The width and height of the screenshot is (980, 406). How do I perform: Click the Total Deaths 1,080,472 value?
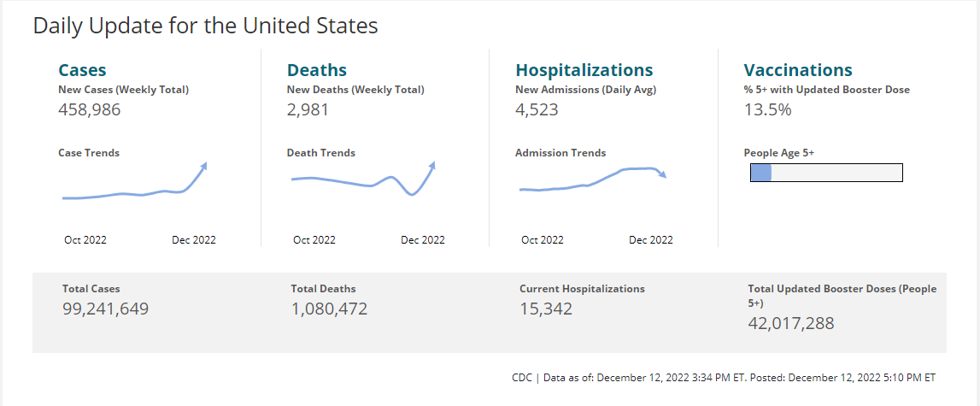330,309
